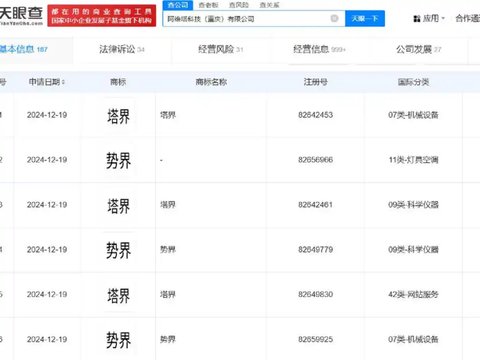Viewport: 480px width, 360px height.
Task: Click registration number 82642453
Action: pyautogui.click(x=315, y=115)
